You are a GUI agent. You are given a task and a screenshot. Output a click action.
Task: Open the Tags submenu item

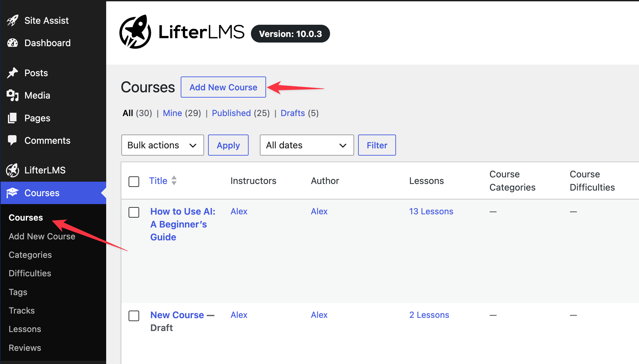(18, 292)
